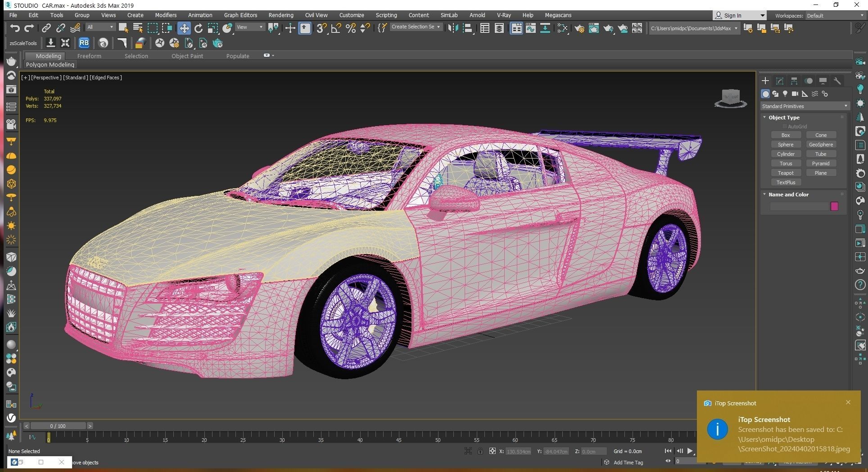
Task: Open the Rendering menu
Action: [281, 15]
